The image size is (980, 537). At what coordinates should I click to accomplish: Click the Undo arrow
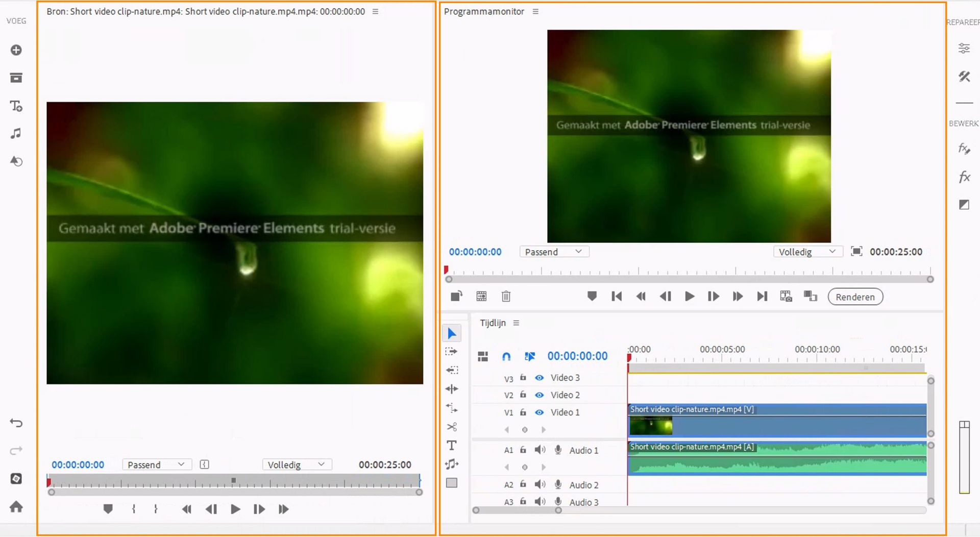[x=16, y=423]
